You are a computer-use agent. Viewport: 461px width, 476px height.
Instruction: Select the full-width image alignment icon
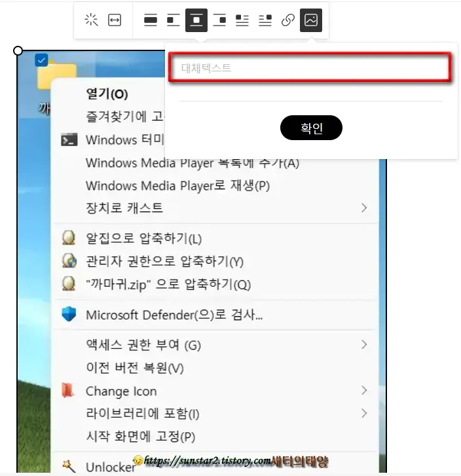[x=151, y=20]
